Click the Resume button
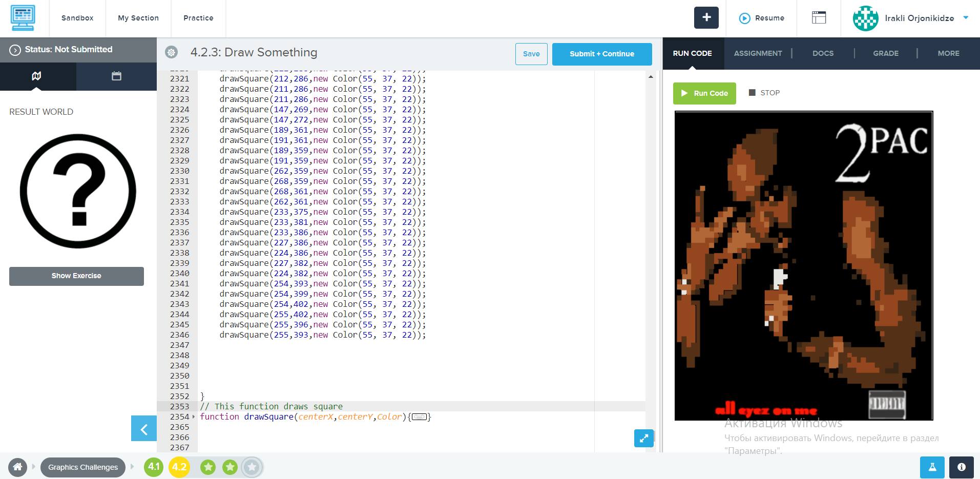 [x=762, y=18]
